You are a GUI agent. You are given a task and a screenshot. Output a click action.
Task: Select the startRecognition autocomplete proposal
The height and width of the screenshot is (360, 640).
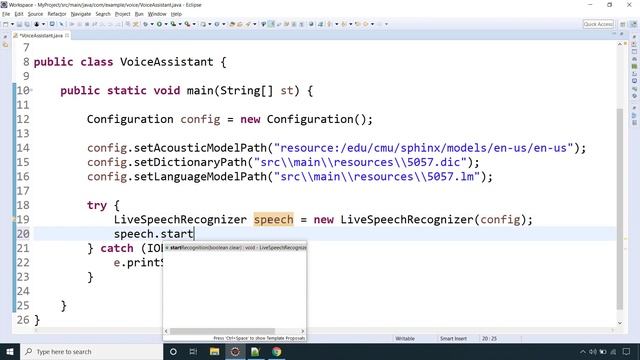[235, 247]
